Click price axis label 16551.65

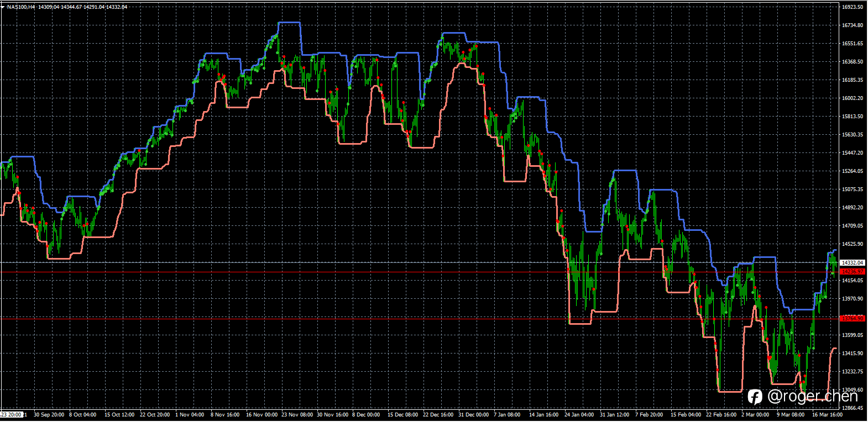click(853, 44)
